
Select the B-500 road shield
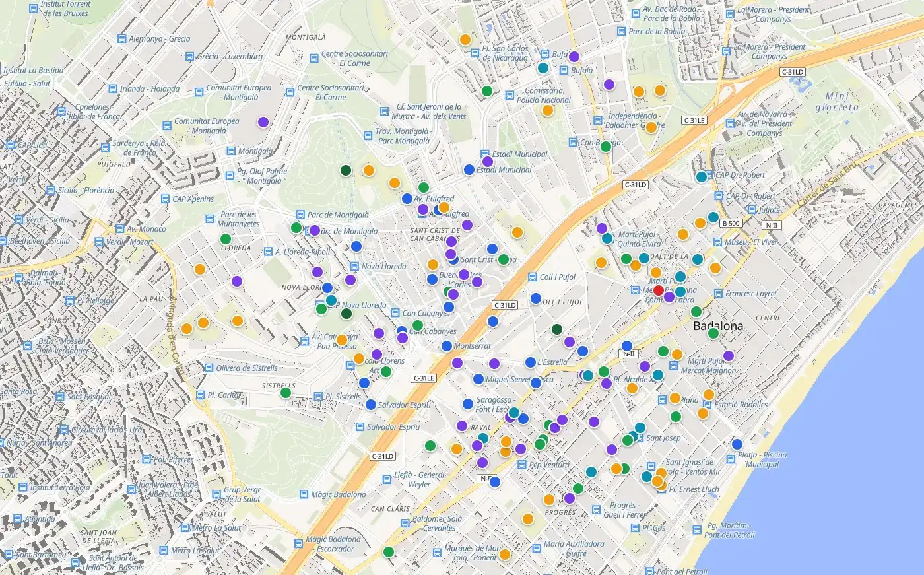point(731,223)
